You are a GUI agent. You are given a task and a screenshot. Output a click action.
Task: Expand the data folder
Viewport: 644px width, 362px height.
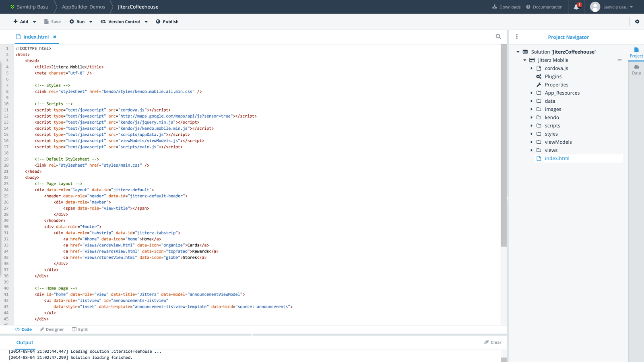(531, 101)
